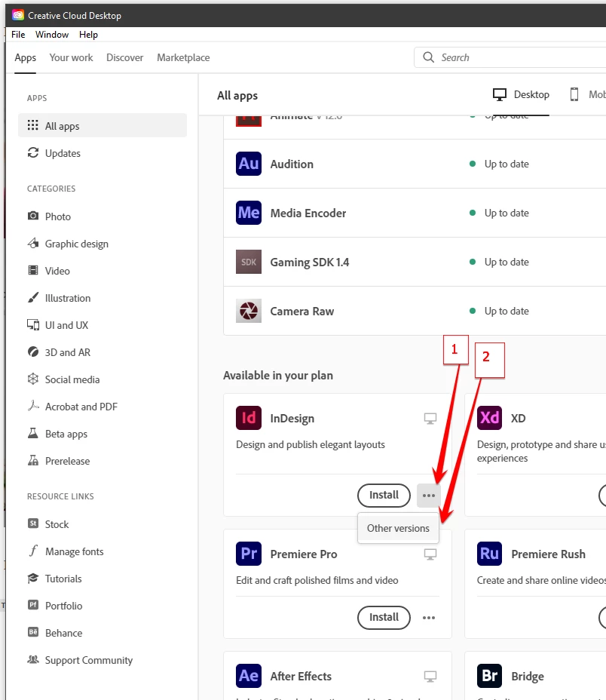Open Premiere Pro more options ellipsis
Screen dimensions: 606x700
[x=428, y=618]
